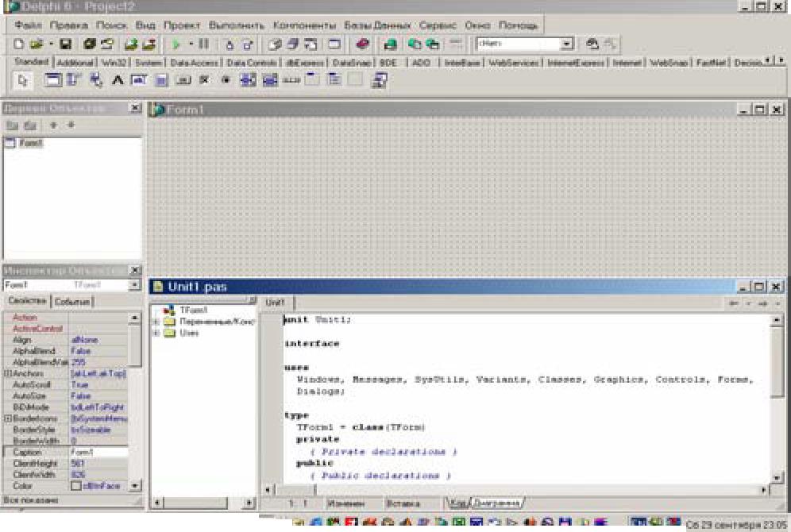Select TForm1 node in code explorer

tap(194, 310)
